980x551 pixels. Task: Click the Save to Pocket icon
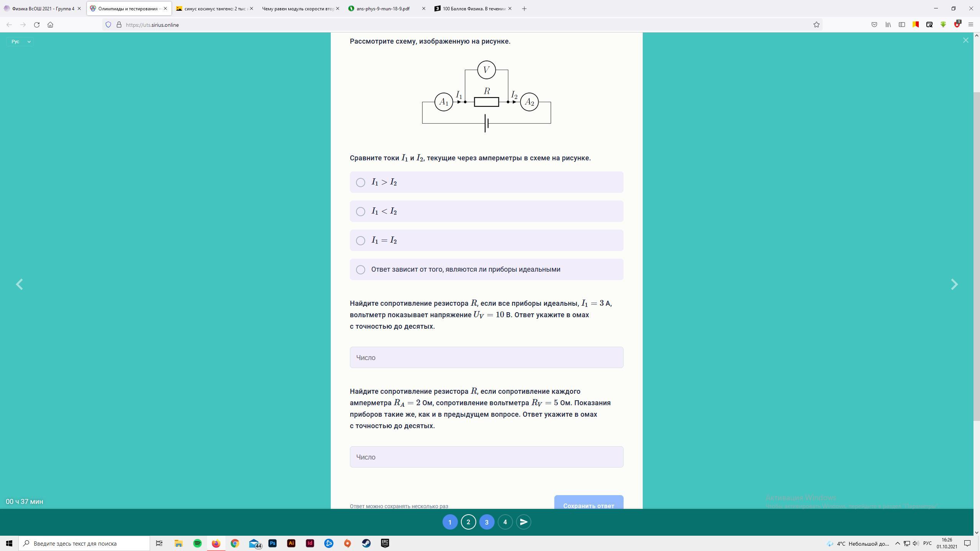[x=874, y=24]
